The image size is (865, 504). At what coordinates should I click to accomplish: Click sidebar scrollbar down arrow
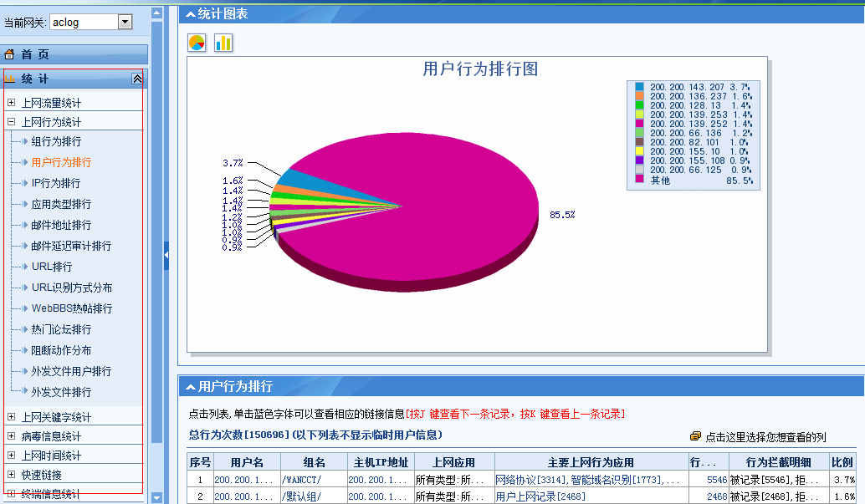[x=156, y=497]
